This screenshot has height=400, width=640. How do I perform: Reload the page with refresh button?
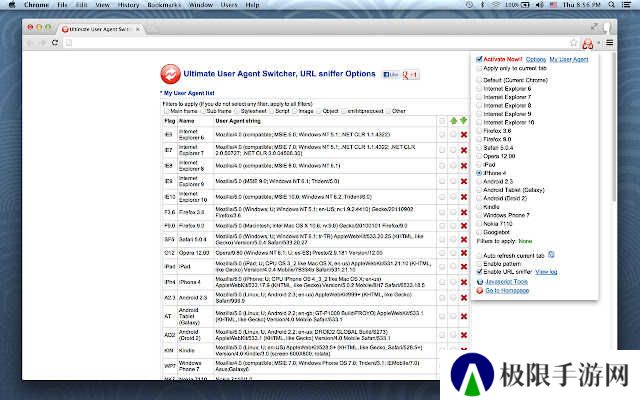click(x=55, y=42)
